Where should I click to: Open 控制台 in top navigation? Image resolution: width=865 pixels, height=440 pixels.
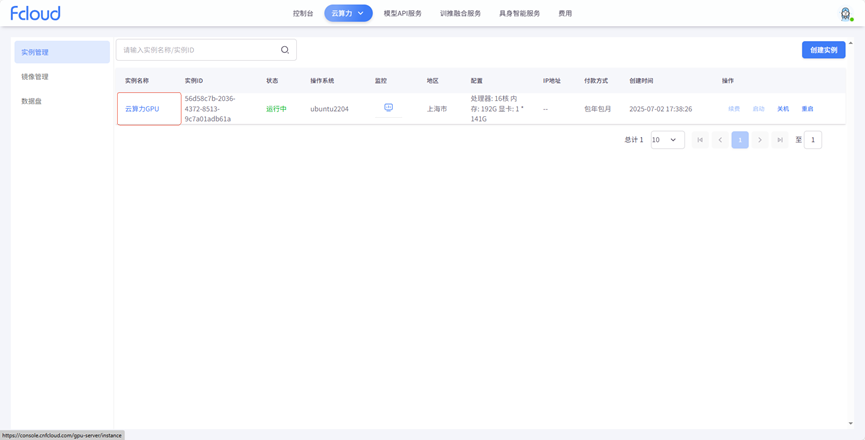[303, 13]
